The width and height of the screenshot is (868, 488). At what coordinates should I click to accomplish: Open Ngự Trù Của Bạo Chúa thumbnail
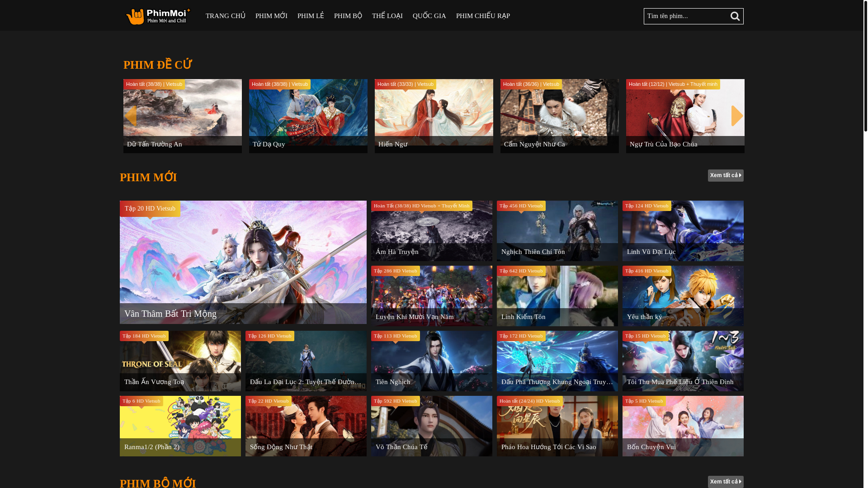click(685, 116)
